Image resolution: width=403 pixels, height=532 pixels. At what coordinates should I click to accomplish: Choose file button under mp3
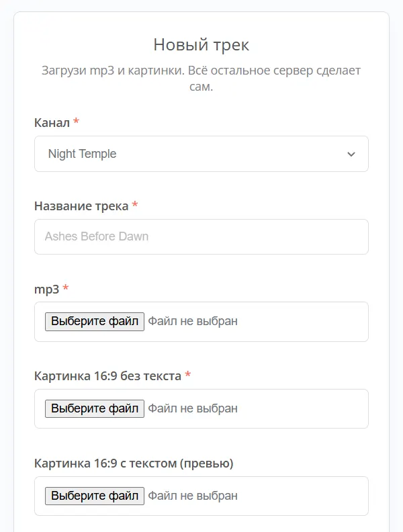coord(95,321)
